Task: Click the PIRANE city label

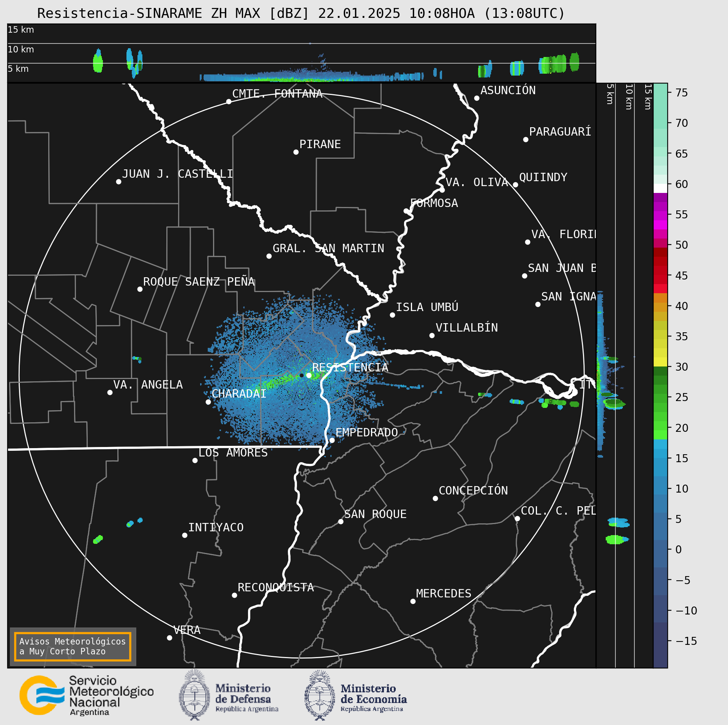Action: click(320, 144)
